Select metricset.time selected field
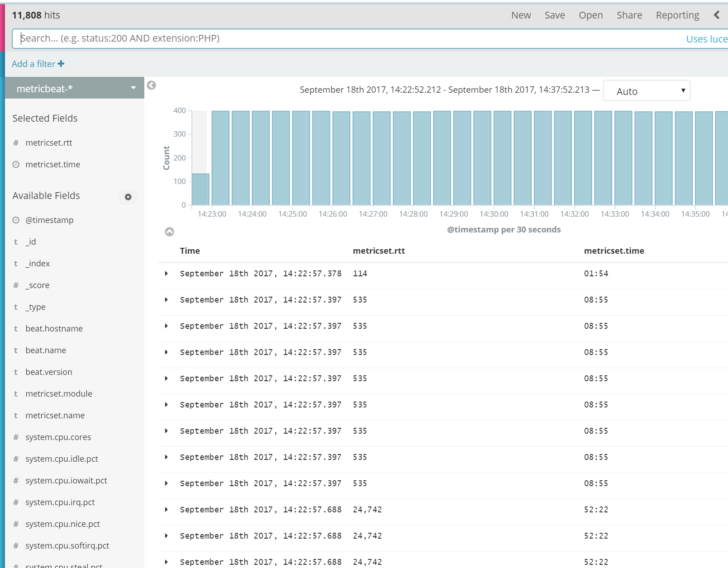Image resolution: width=728 pixels, height=568 pixels. pyautogui.click(x=53, y=165)
